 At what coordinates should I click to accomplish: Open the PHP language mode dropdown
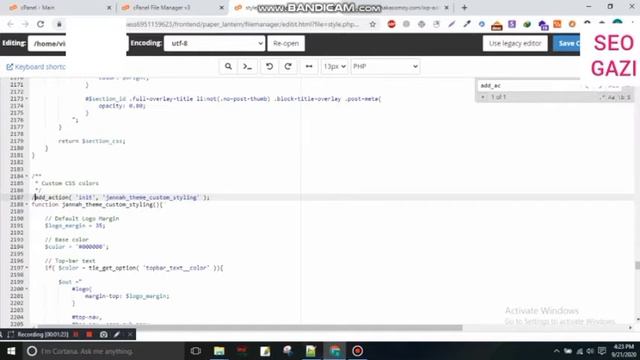[x=385, y=67]
